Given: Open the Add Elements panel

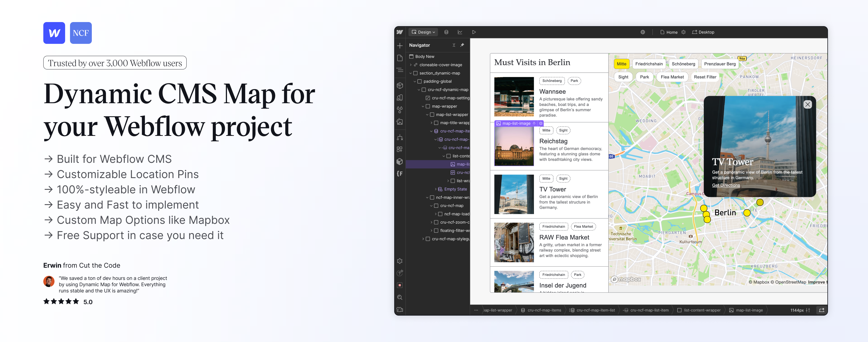Looking at the screenshot, I should [400, 45].
